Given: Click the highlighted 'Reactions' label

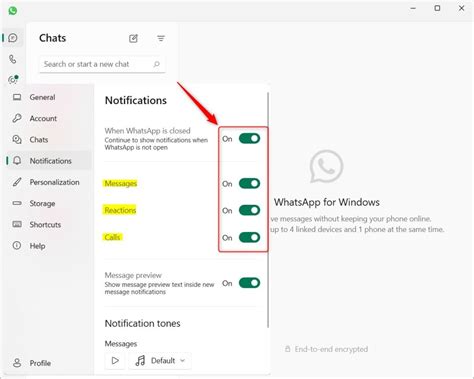Looking at the screenshot, I should coord(120,210).
